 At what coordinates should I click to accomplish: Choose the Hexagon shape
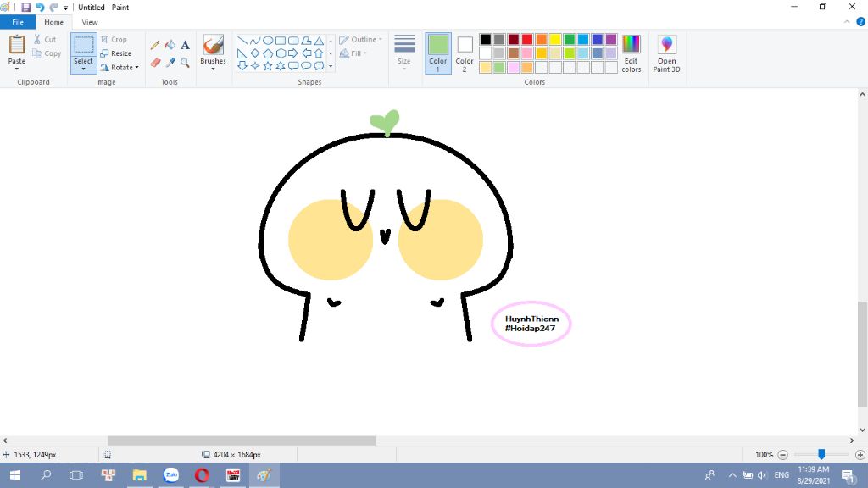(x=281, y=53)
